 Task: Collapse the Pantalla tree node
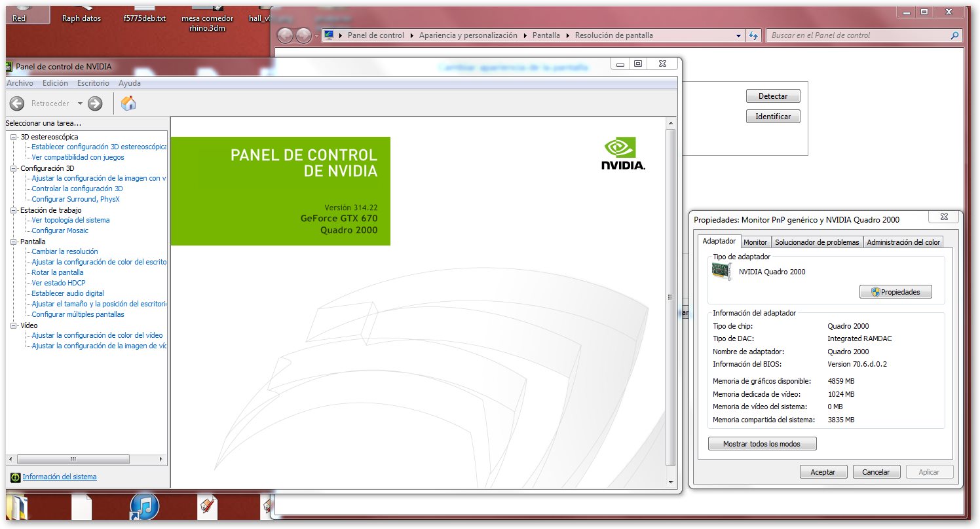[14, 242]
